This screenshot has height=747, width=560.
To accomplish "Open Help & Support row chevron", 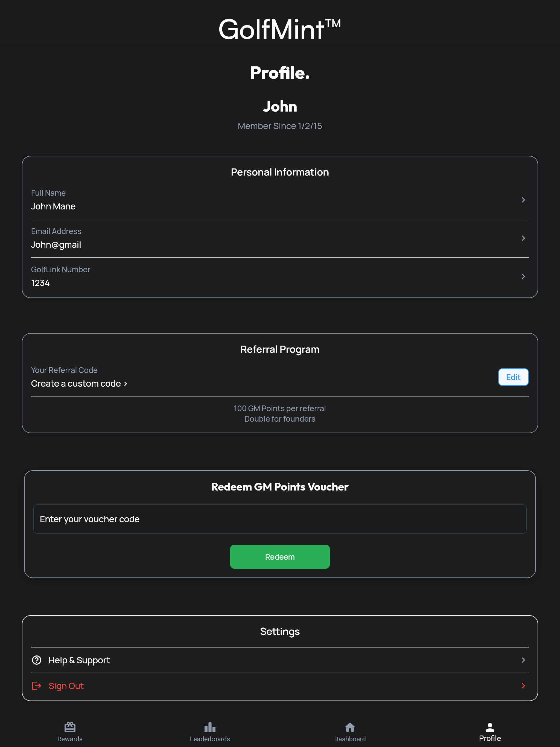I will [523, 660].
